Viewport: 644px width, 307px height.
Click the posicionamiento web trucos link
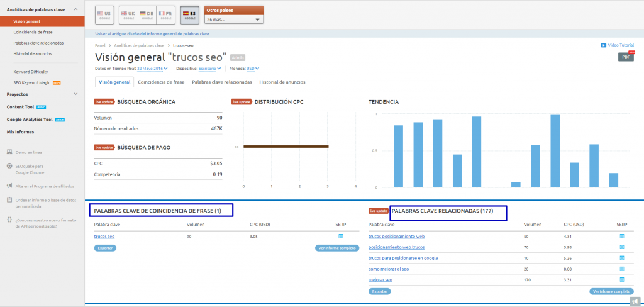tap(396, 247)
